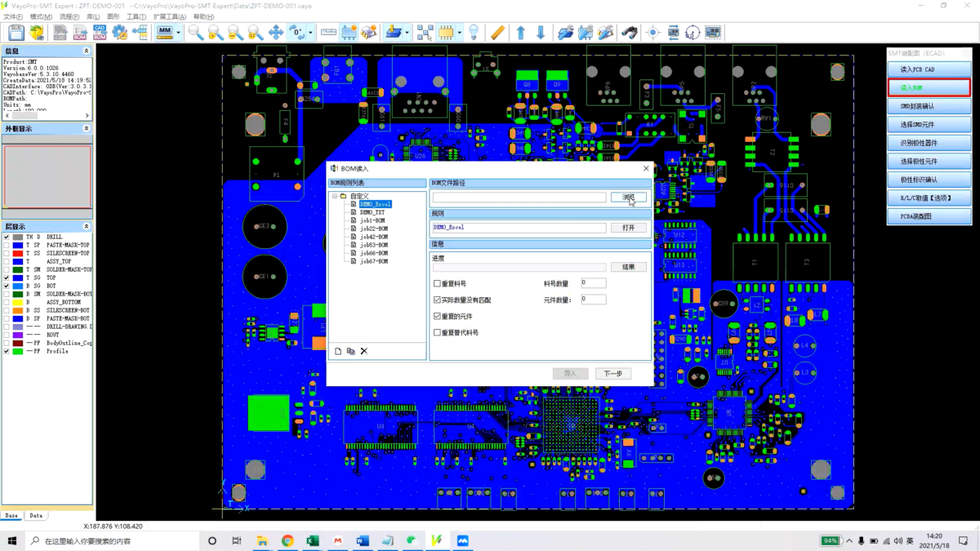Open the 工具(T) menu
Screen dimensions: 980x551
point(136,16)
